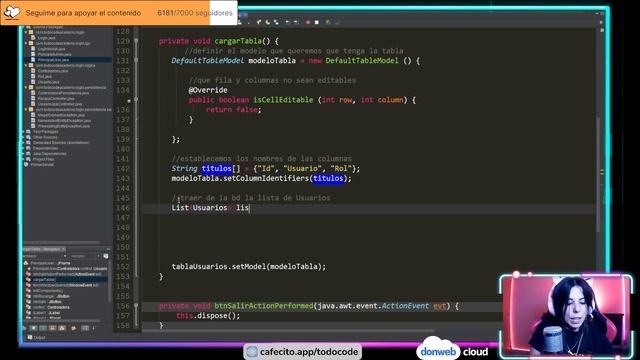This screenshot has width=640, height=360.
Task: Collapse code fold at line 131
Action: point(136,60)
